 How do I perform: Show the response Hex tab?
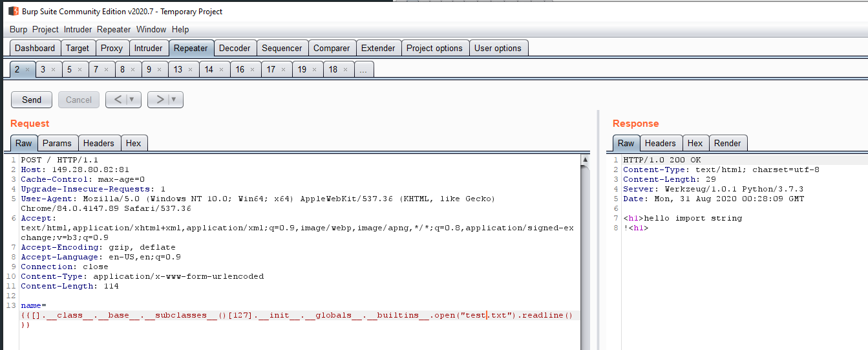[695, 143]
